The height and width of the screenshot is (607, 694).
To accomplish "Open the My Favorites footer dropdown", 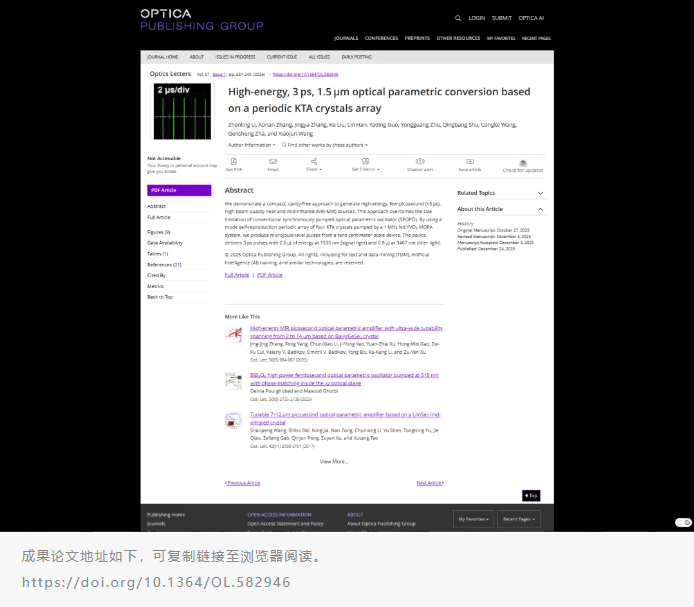I will pyautogui.click(x=473, y=519).
